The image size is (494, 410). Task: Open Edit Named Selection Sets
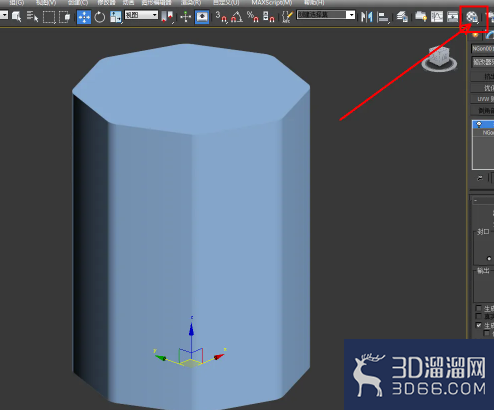(287, 17)
